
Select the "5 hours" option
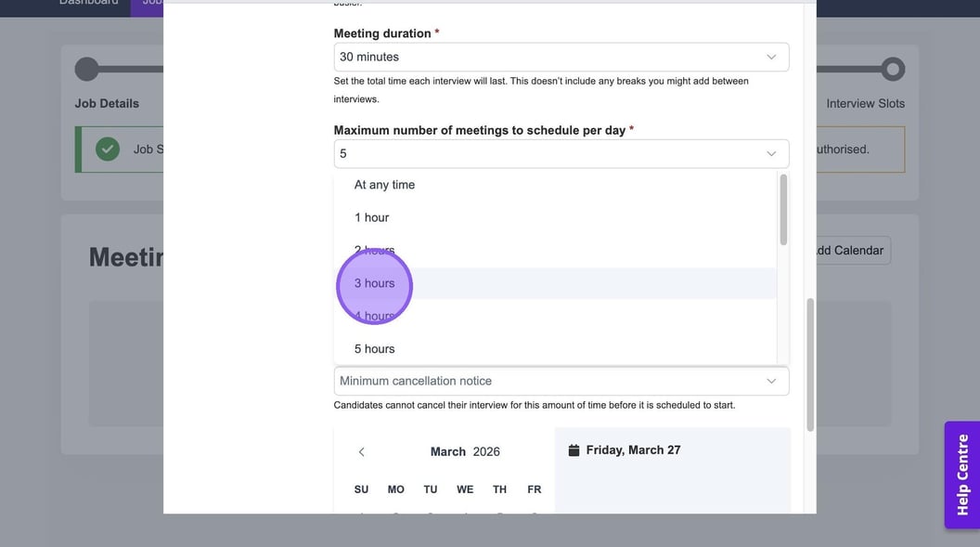pyautogui.click(x=374, y=349)
